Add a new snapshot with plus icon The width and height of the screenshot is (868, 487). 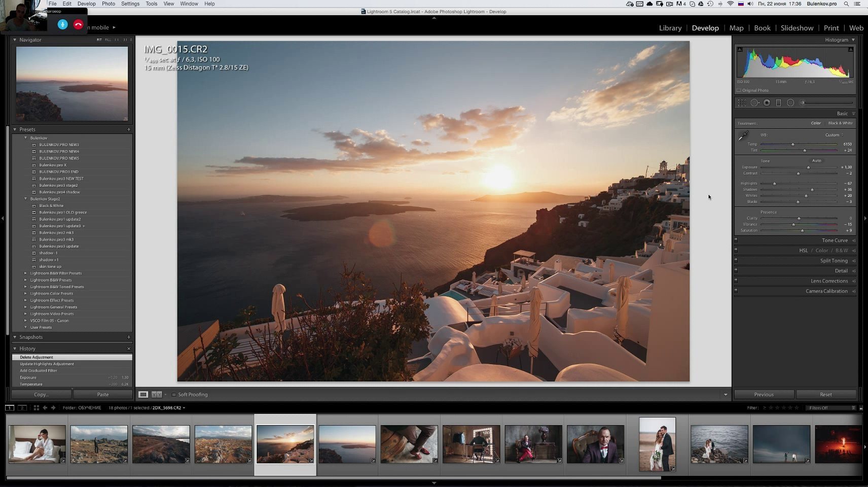(x=129, y=337)
